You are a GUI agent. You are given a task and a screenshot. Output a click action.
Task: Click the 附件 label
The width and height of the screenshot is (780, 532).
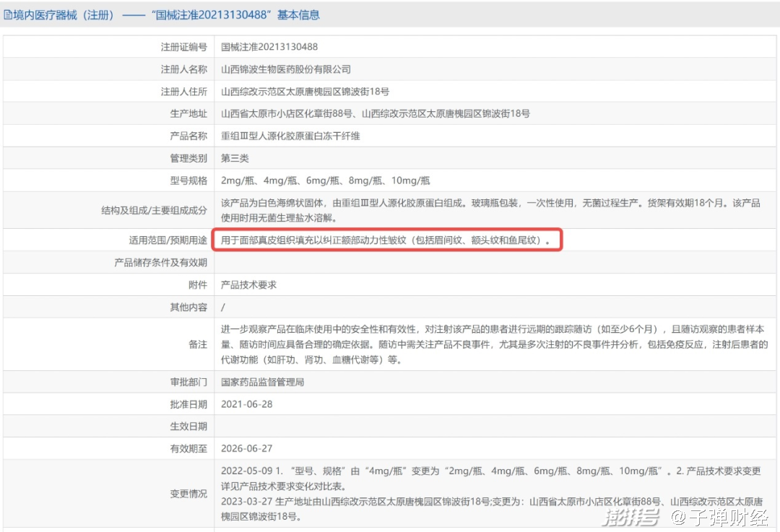197,285
